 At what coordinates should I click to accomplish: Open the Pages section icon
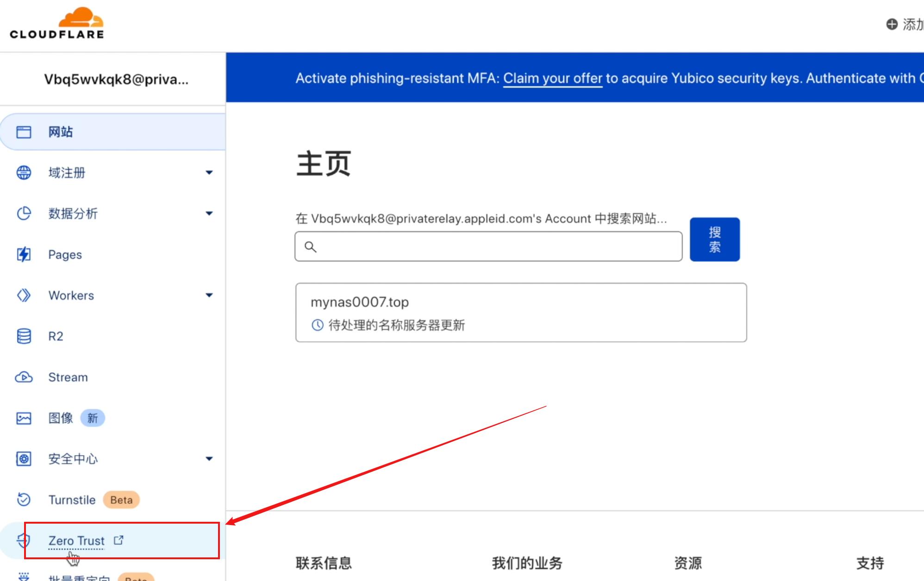click(x=24, y=254)
